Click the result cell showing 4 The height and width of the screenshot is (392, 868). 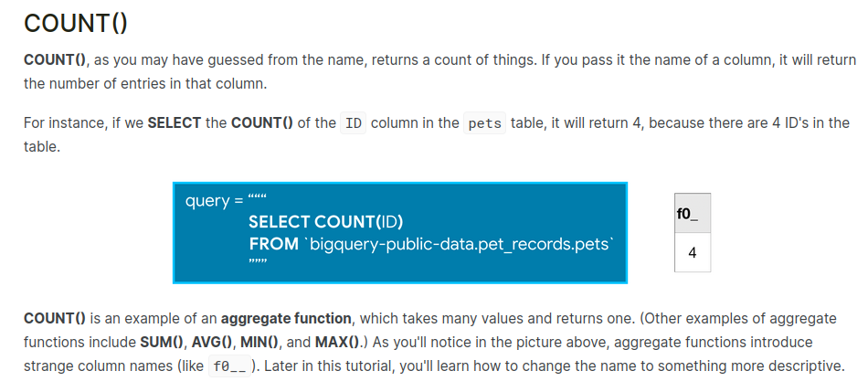tap(693, 253)
